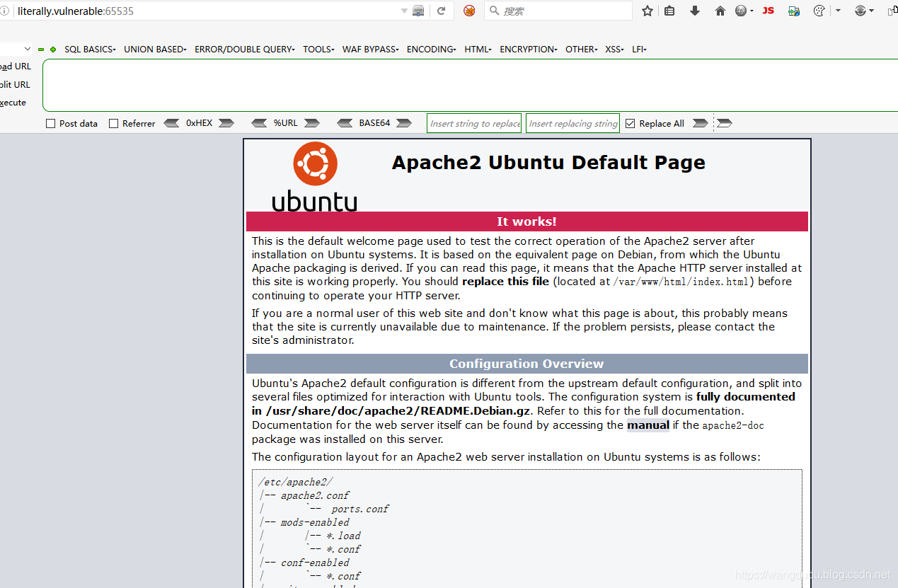Open the ERROR/DOUBLE QUERY dropdown menu
This screenshot has width=898, height=588.
pos(245,50)
